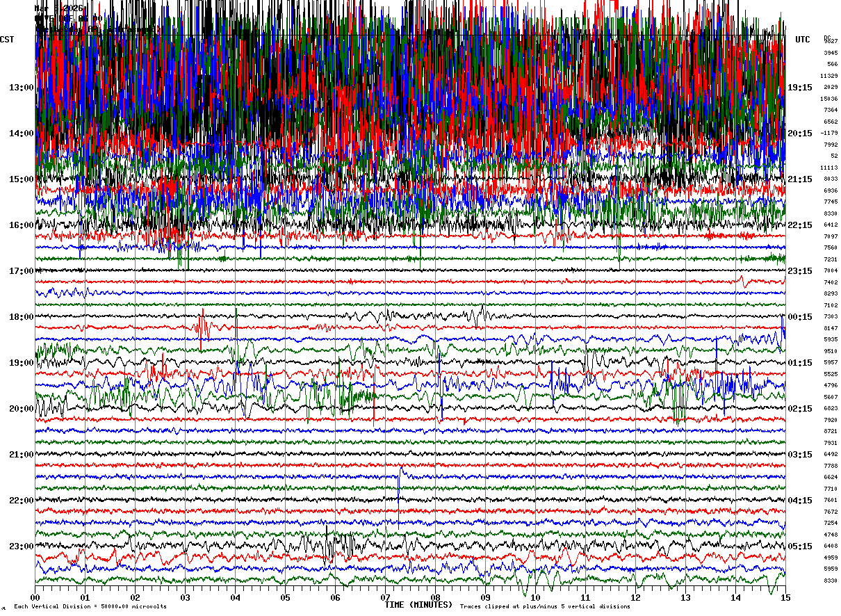Click the DC offset value 566
The height and width of the screenshot is (616, 841).
coord(833,64)
